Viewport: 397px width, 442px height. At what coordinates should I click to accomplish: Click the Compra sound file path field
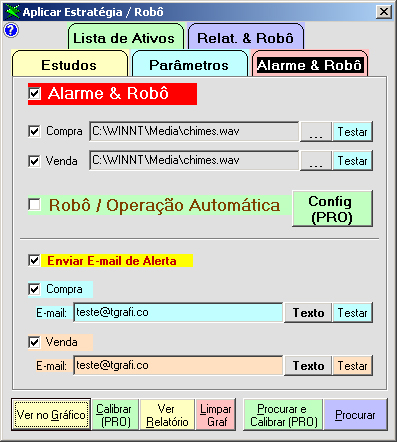click(x=194, y=131)
